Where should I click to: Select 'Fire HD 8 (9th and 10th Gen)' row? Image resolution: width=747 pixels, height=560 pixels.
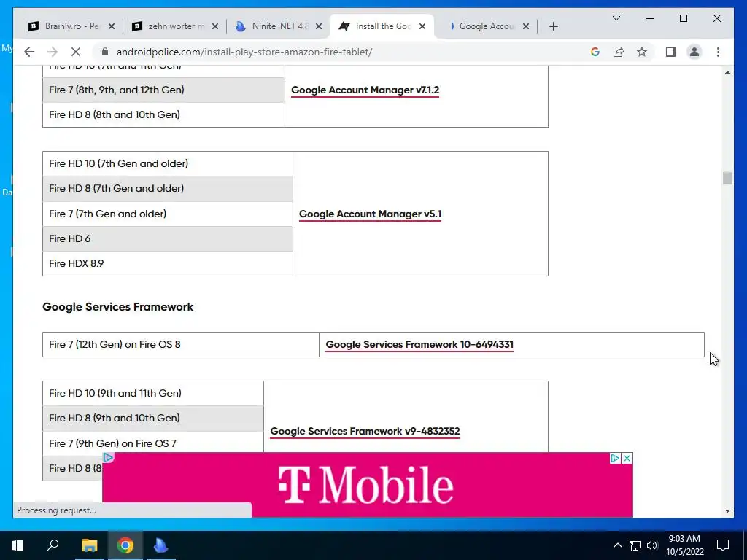(153, 418)
